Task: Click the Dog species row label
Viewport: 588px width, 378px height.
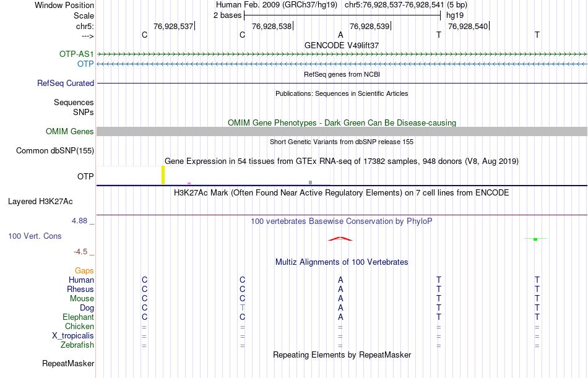Action: point(87,308)
